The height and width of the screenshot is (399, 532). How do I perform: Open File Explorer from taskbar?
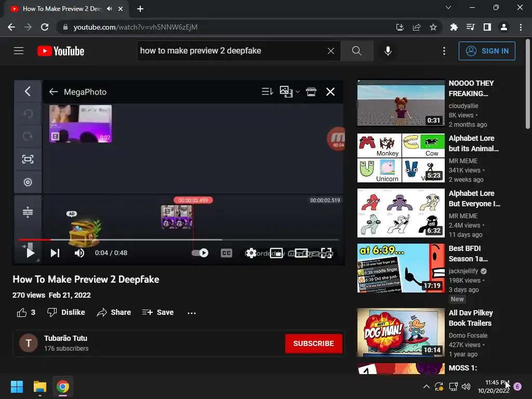(39, 387)
